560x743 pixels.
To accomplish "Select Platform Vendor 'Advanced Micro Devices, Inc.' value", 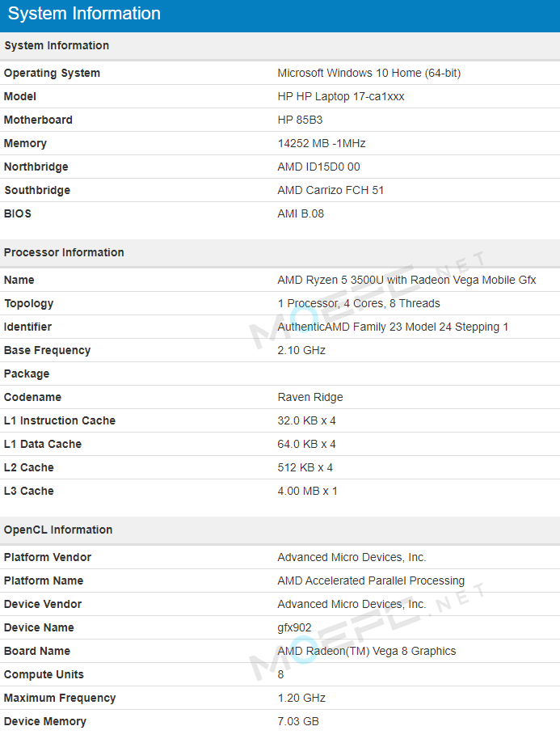I will point(352,557).
